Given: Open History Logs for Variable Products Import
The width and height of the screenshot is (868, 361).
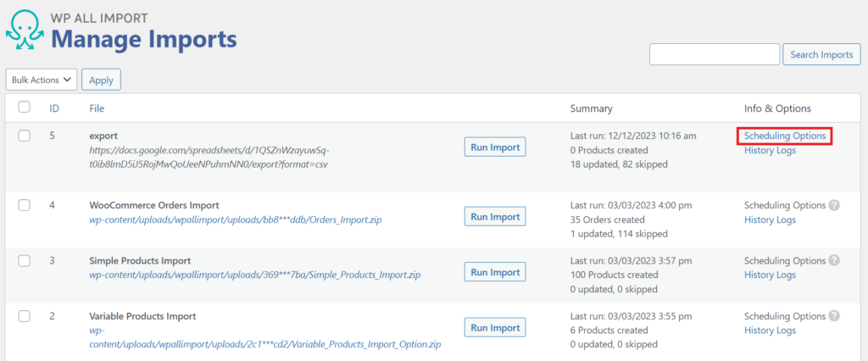Looking at the screenshot, I should [770, 330].
